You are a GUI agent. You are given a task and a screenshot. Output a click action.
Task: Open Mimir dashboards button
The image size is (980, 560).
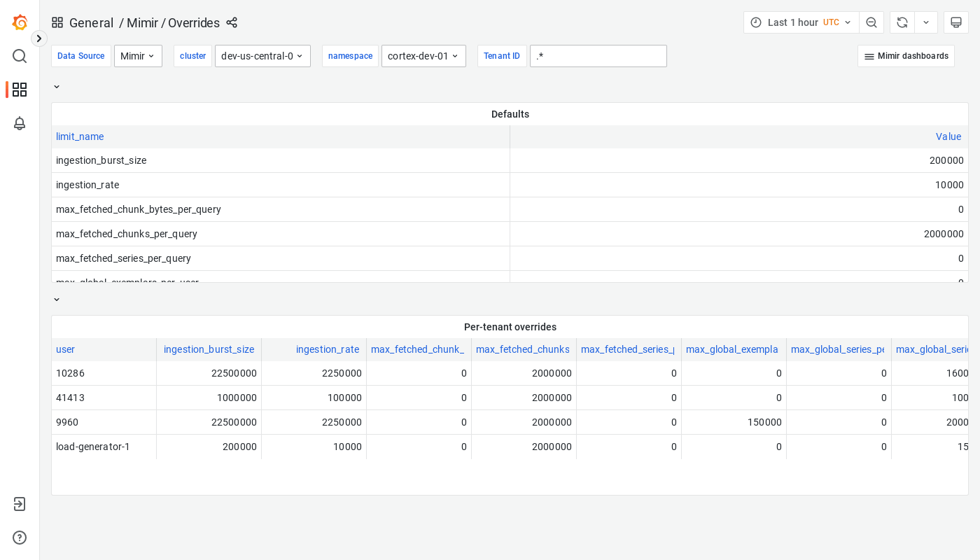coord(906,56)
